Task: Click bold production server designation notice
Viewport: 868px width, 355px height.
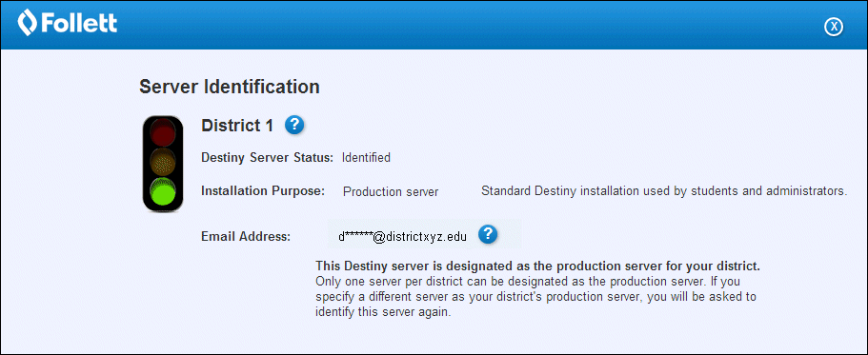Action: (538, 265)
